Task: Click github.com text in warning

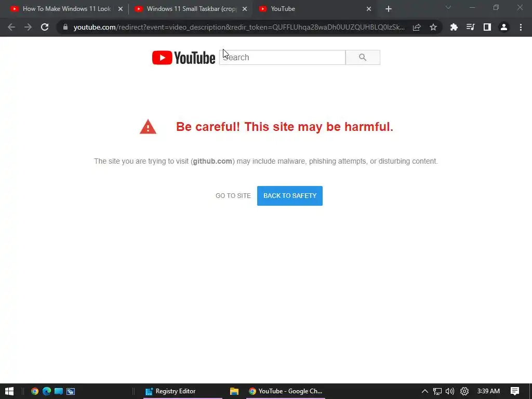Action: tap(212, 161)
